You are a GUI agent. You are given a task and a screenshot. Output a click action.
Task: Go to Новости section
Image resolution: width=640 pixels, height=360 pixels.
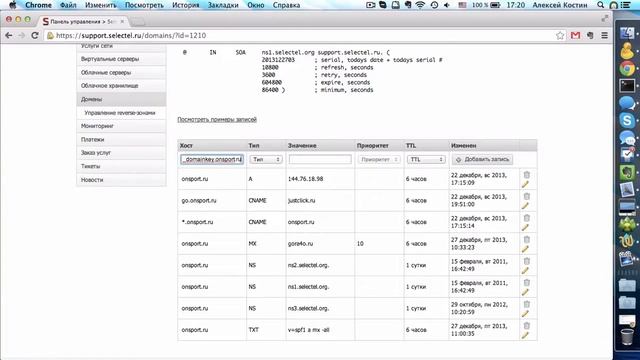coord(121,180)
